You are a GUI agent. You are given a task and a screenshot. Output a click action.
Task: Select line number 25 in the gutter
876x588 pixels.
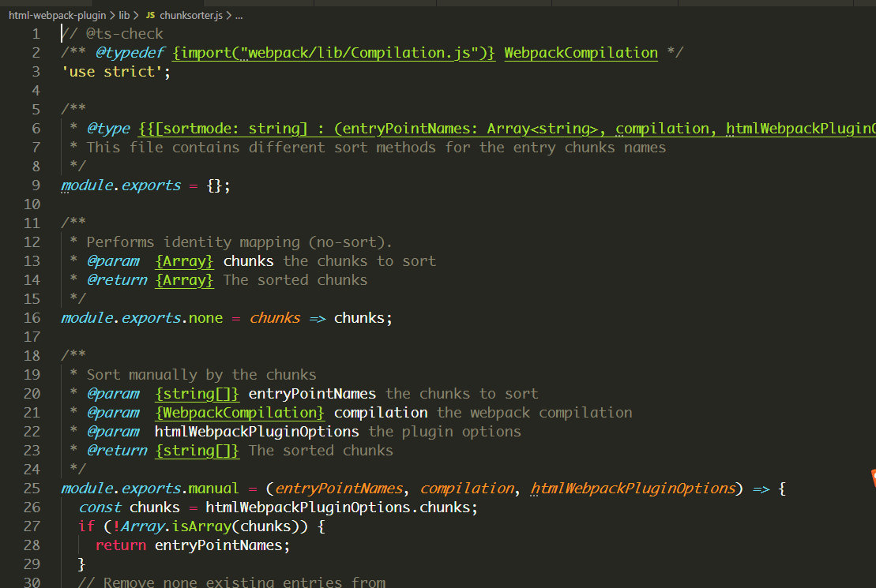(32, 488)
